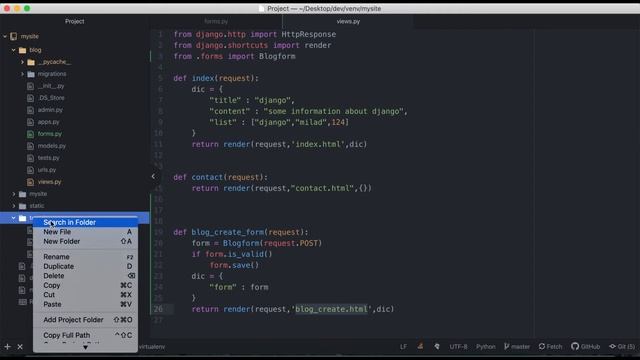640x360 pixels.
Task: Click inside 'blog_create.html' string on line 26
Action: 331,309
